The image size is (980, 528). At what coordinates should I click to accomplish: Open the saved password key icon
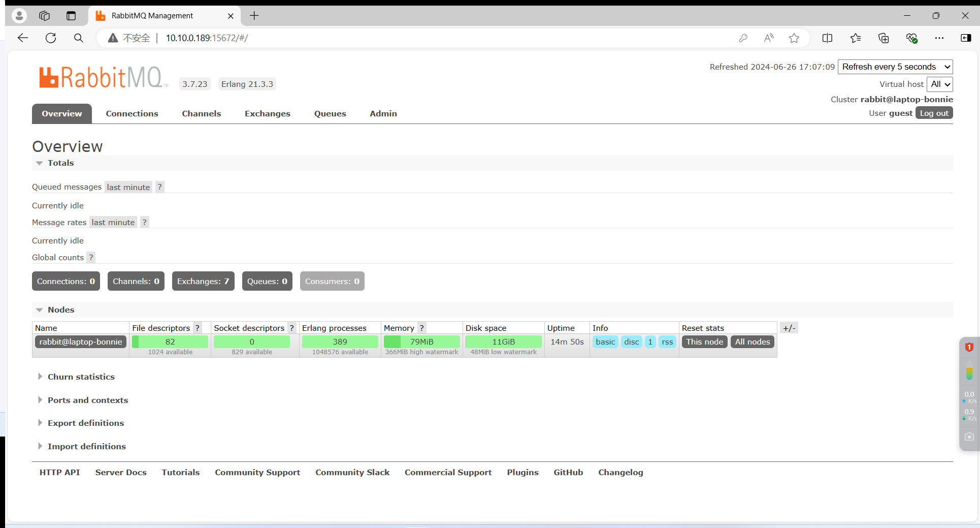click(x=743, y=38)
